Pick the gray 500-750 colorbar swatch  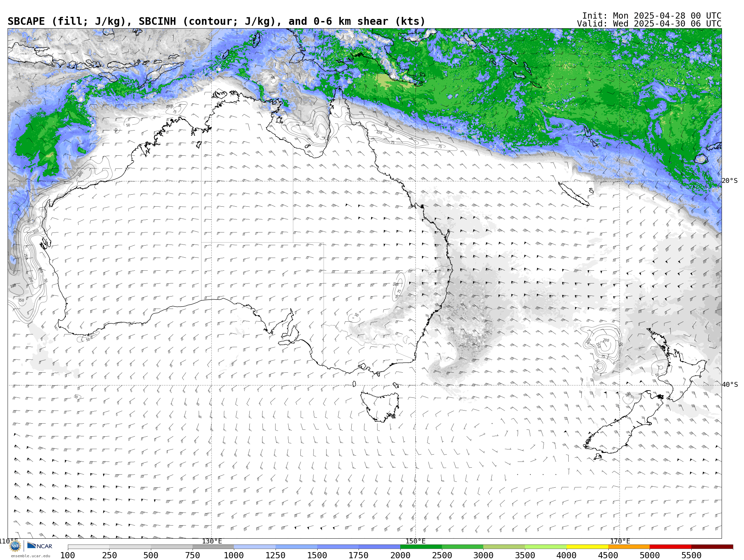(172, 547)
